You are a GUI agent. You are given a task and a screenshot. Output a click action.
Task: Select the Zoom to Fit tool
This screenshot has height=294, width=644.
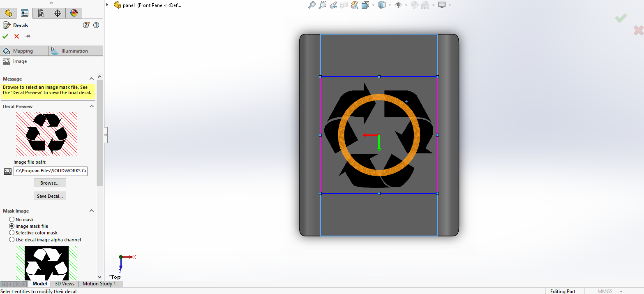point(312,5)
